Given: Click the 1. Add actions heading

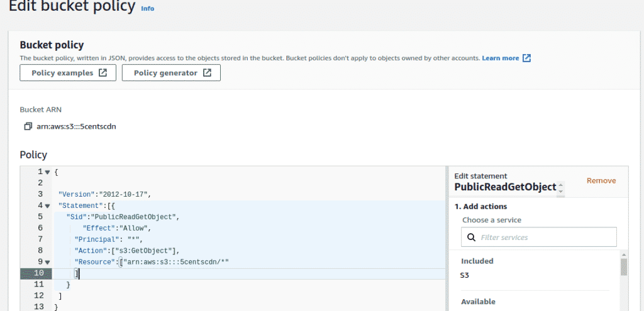Looking at the screenshot, I should coord(480,206).
